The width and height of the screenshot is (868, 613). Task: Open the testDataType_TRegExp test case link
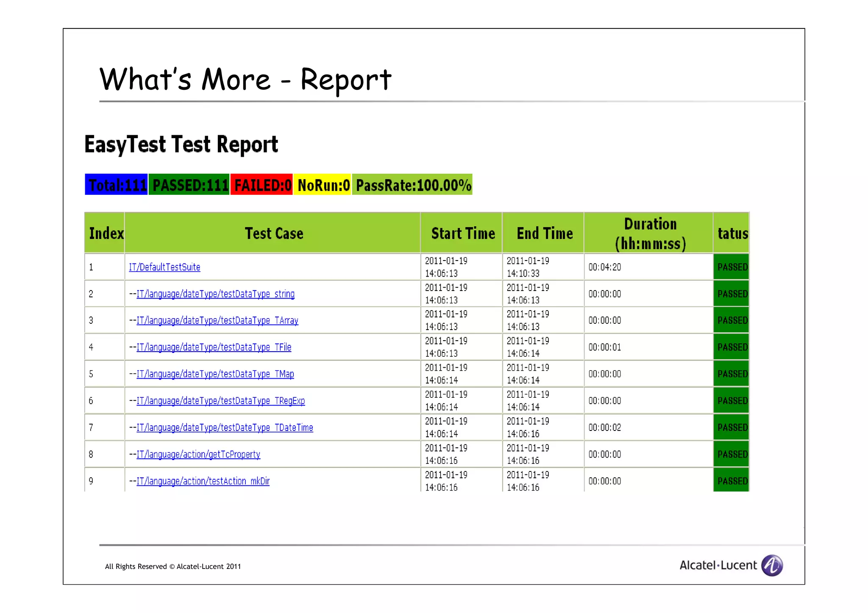(x=220, y=400)
